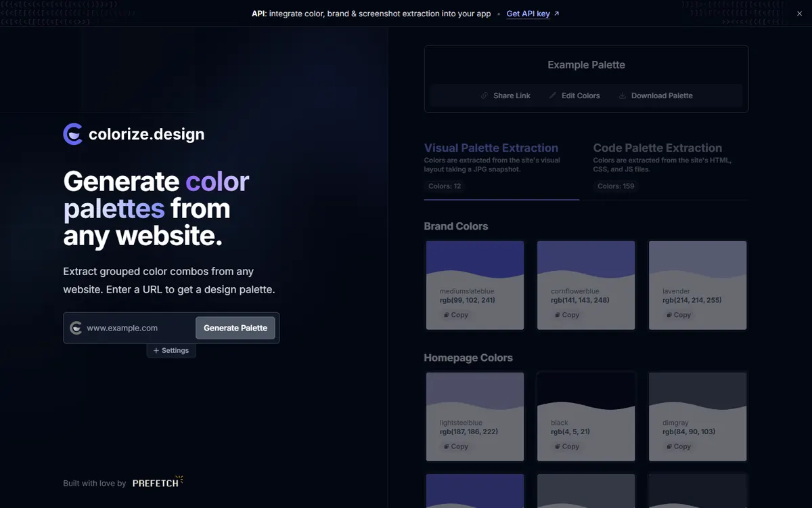Click the Download Palette button

[x=656, y=96]
